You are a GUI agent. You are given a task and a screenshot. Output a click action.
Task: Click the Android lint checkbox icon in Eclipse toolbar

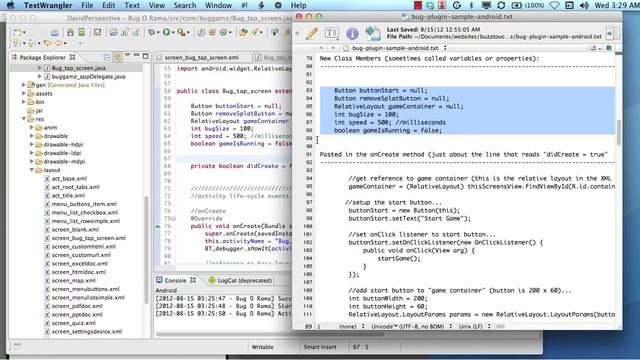click(x=98, y=32)
